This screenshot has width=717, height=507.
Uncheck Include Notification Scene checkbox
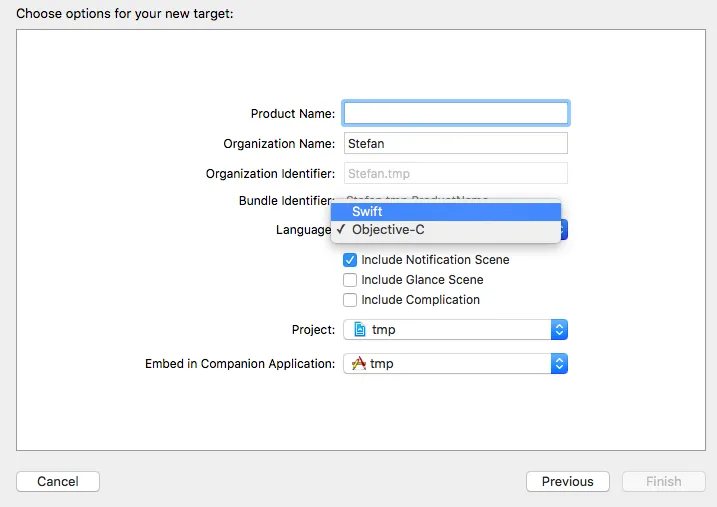click(350, 260)
